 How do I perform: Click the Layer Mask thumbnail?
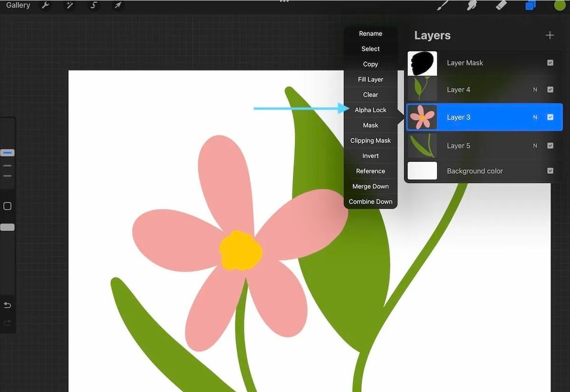tap(422, 62)
